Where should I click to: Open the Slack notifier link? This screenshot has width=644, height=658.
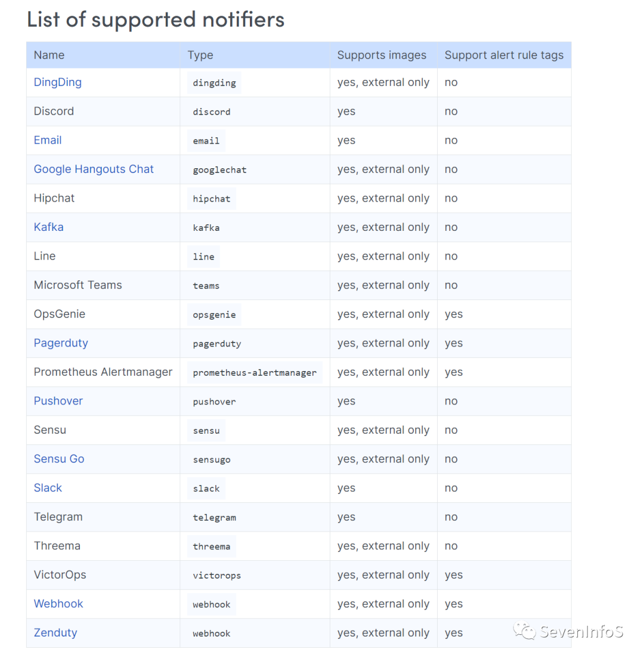48,487
